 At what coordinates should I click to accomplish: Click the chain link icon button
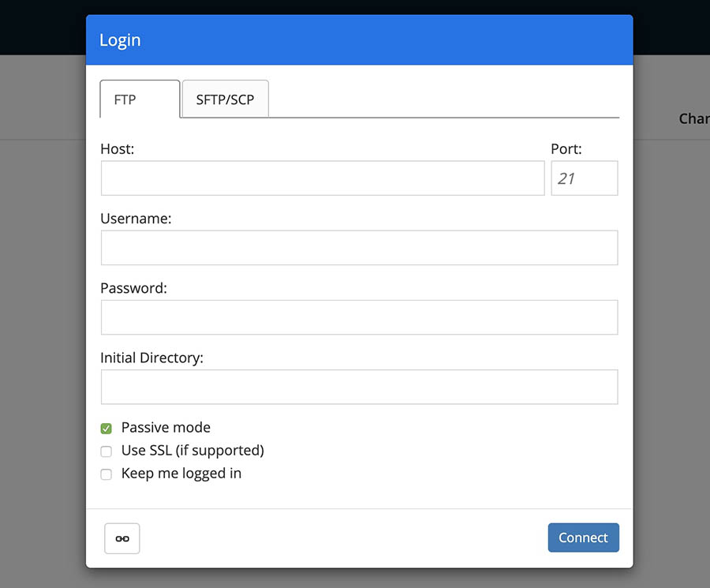[x=122, y=538]
